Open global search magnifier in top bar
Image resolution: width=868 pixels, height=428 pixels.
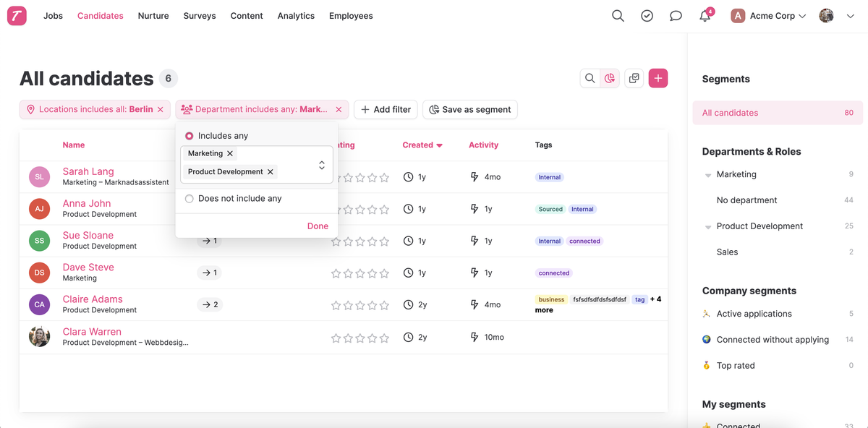point(618,16)
